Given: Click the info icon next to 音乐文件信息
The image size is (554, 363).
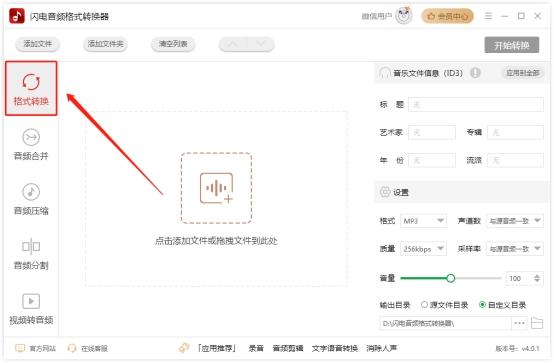Looking at the screenshot, I should (x=475, y=73).
